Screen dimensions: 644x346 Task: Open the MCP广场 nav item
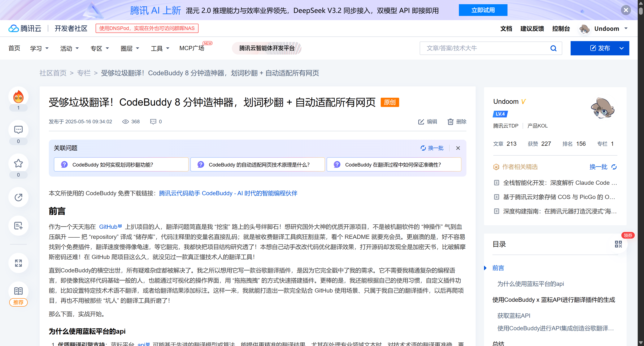click(192, 48)
